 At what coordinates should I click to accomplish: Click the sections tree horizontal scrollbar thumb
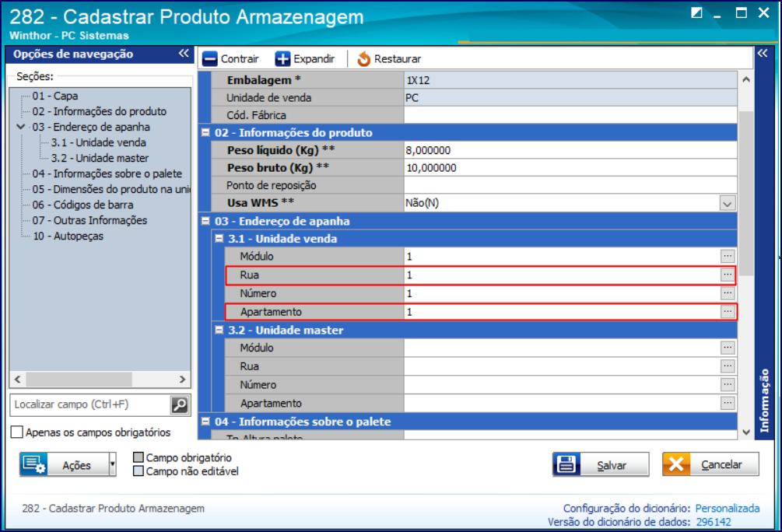coord(79,380)
